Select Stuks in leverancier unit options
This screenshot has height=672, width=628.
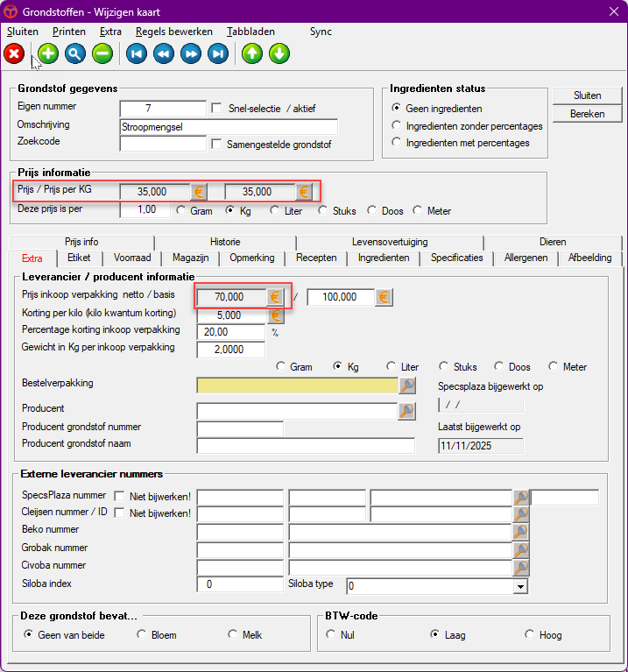coord(443,366)
